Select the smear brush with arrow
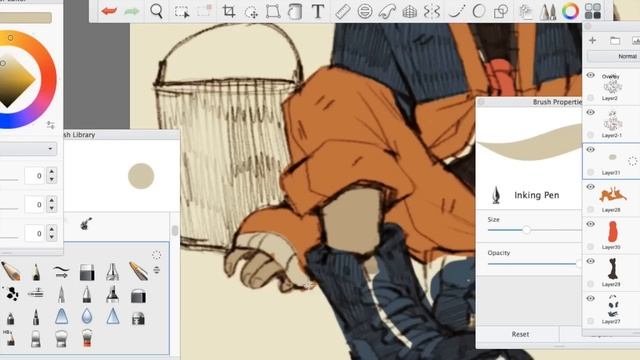 (x=61, y=271)
